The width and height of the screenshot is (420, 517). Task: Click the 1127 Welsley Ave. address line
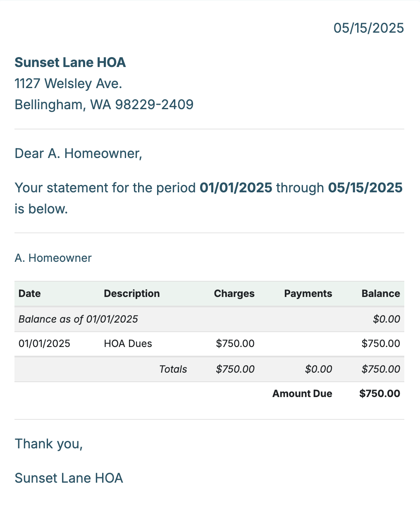click(68, 84)
